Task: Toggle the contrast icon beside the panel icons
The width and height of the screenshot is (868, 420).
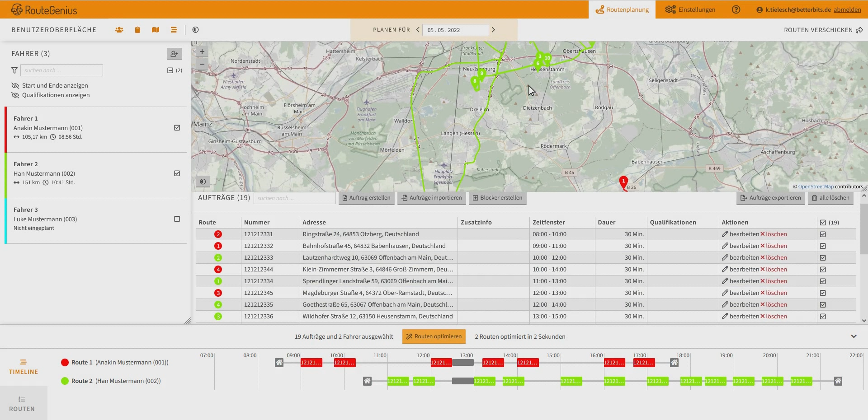Action: click(x=195, y=29)
